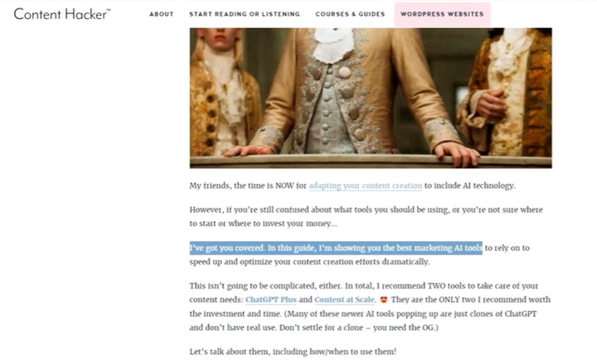Click the Content Hacker logo
The width and height of the screenshot is (597, 364).
click(62, 14)
